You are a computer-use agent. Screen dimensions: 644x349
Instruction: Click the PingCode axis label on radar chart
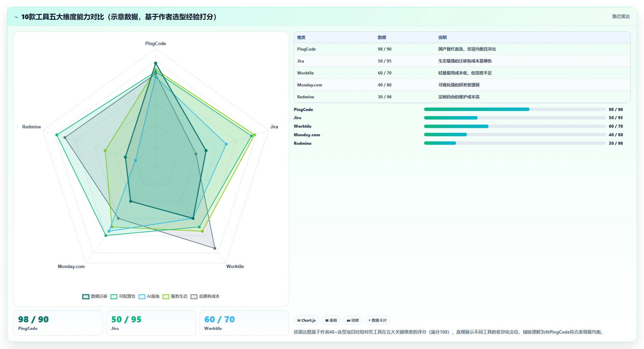[155, 43]
